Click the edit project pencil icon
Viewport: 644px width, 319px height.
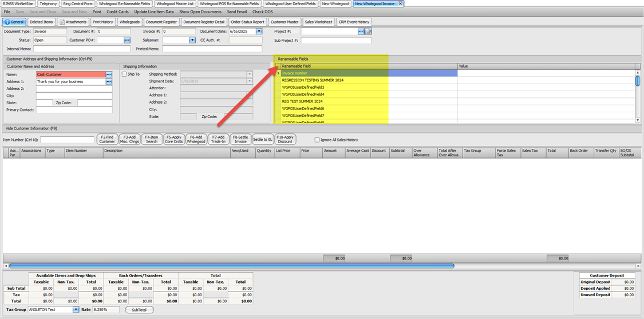point(369,31)
